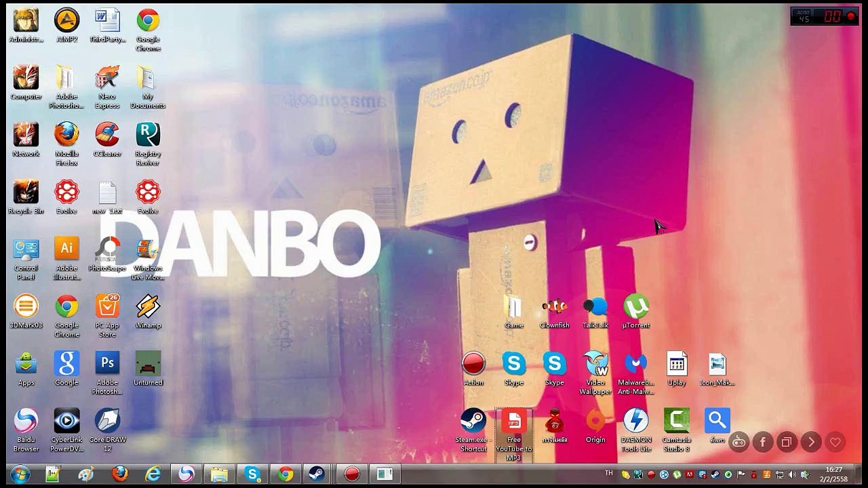Launch Malwarebytes Anti-Malware shortcut
This screenshot has width=868, height=488.
[636, 373]
